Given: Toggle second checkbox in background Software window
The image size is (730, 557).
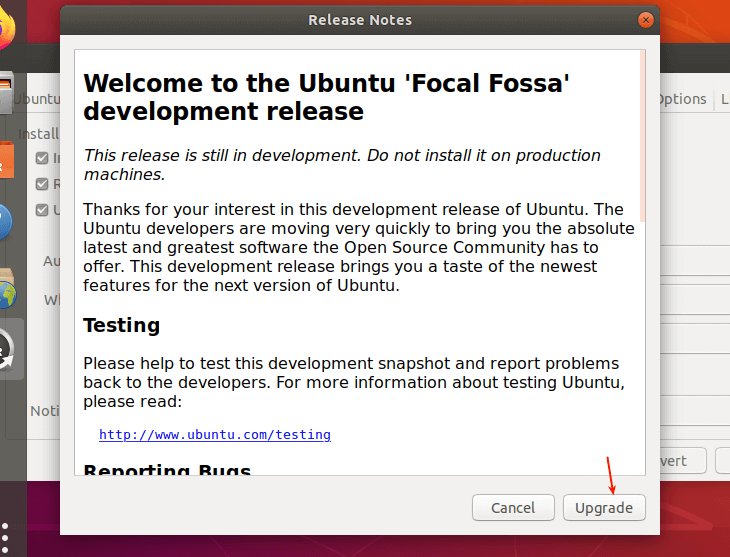Looking at the screenshot, I should click(42, 184).
